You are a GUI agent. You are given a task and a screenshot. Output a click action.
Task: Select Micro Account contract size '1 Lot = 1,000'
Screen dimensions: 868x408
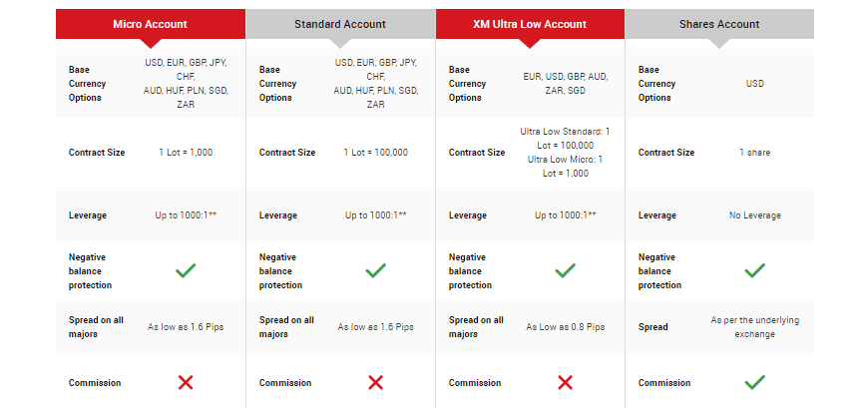(x=186, y=153)
